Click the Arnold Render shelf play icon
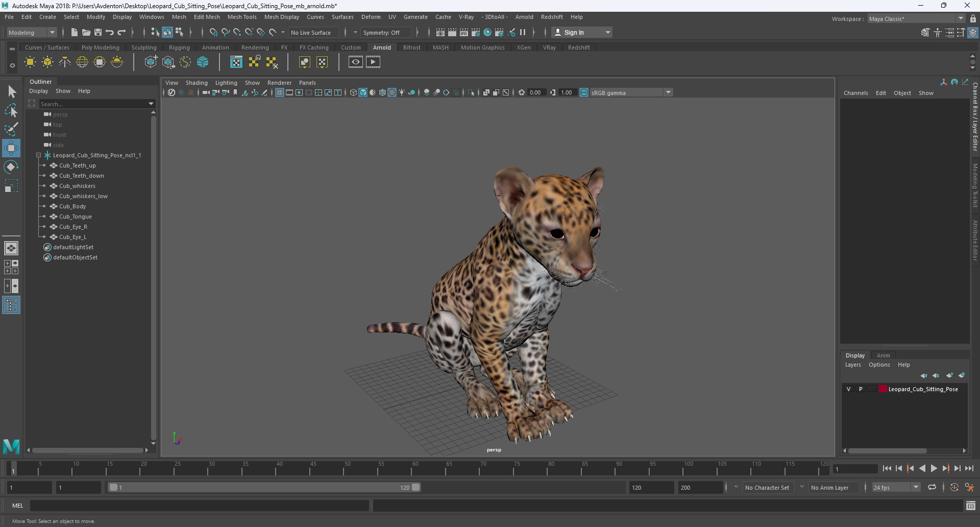 point(373,62)
